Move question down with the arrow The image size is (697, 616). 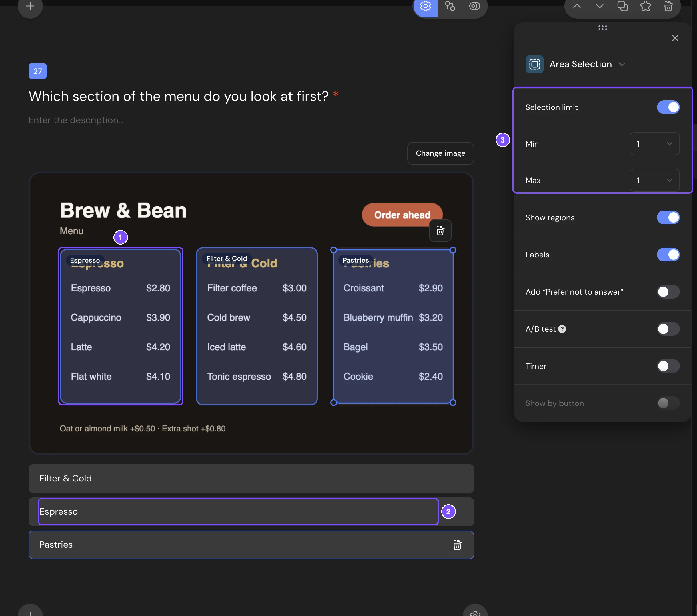point(600,6)
